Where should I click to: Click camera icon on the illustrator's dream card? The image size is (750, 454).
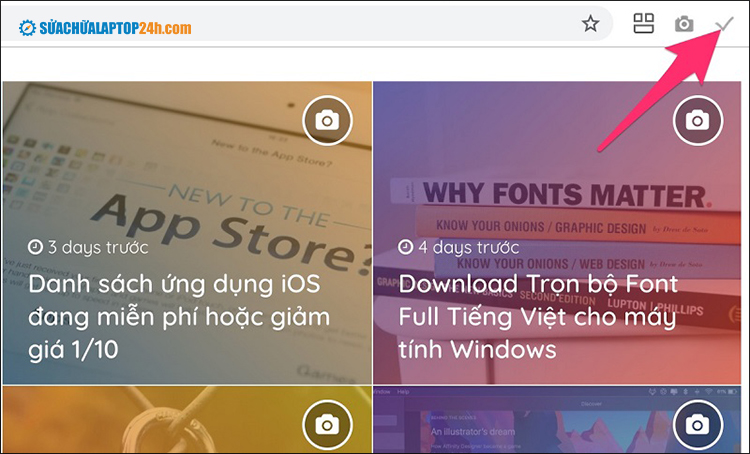click(x=697, y=425)
